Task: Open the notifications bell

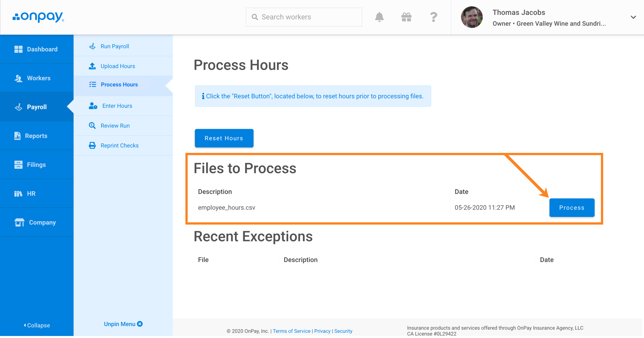Action: tap(379, 17)
